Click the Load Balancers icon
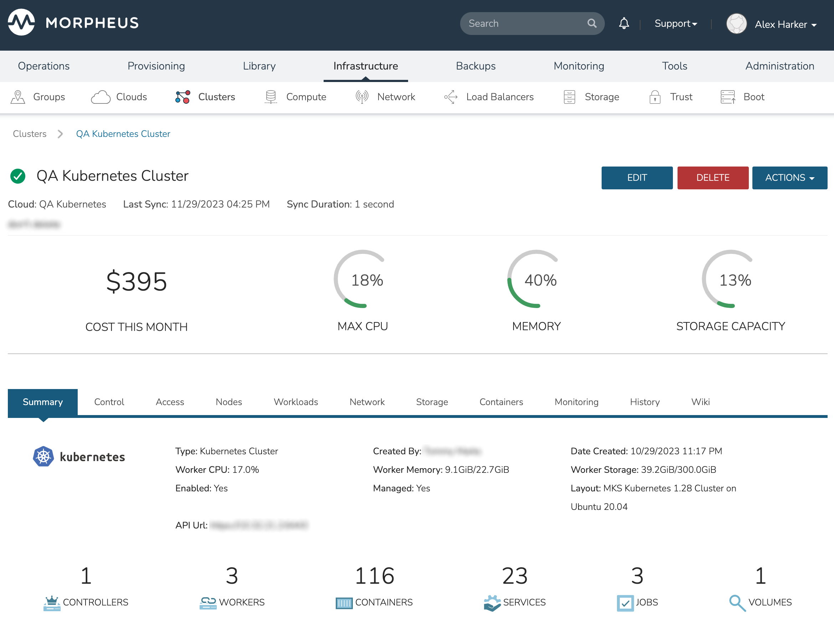Viewport: 834px width, 644px height. pyautogui.click(x=451, y=97)
